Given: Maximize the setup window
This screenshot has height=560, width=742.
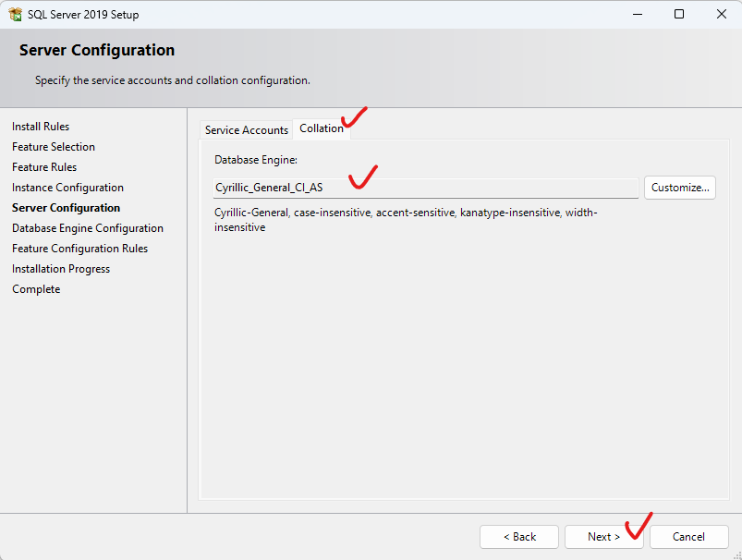Looking at the screenshot, I should coord(679,14).
